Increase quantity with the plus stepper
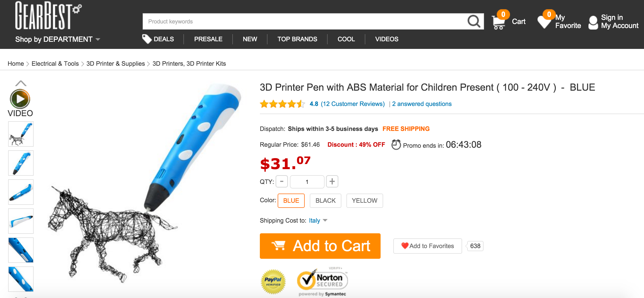The image size is (644, 298). click(332, 182)
